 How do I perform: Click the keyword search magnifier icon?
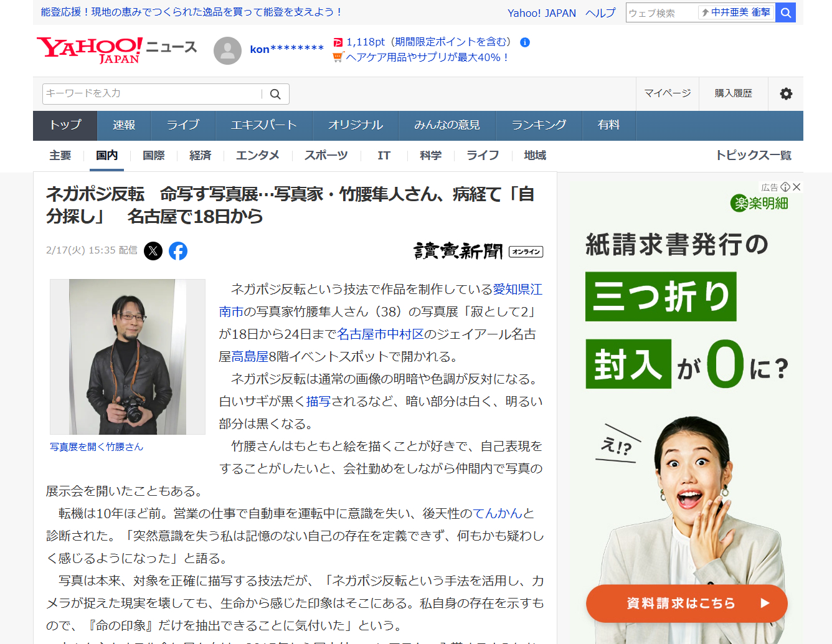275,94
